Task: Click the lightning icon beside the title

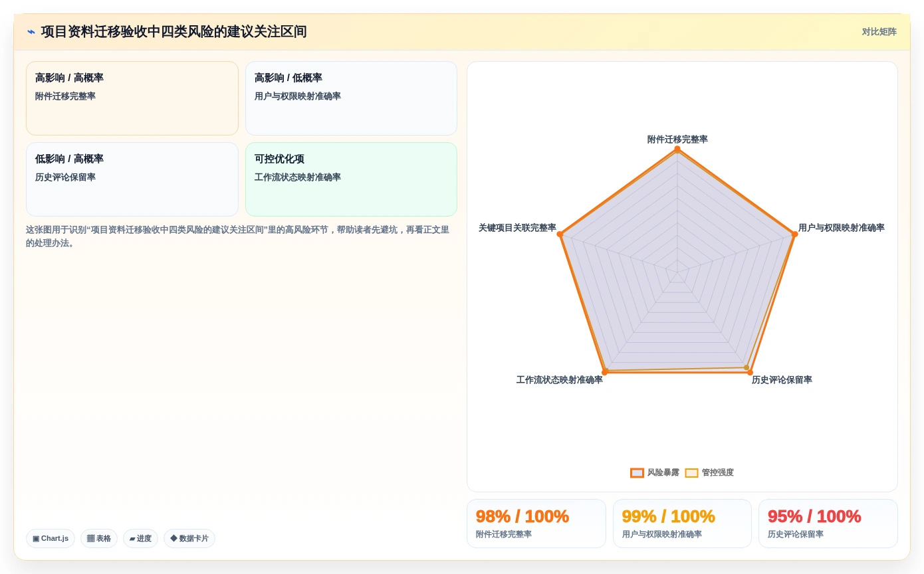Action: click(x=31, y=32)
